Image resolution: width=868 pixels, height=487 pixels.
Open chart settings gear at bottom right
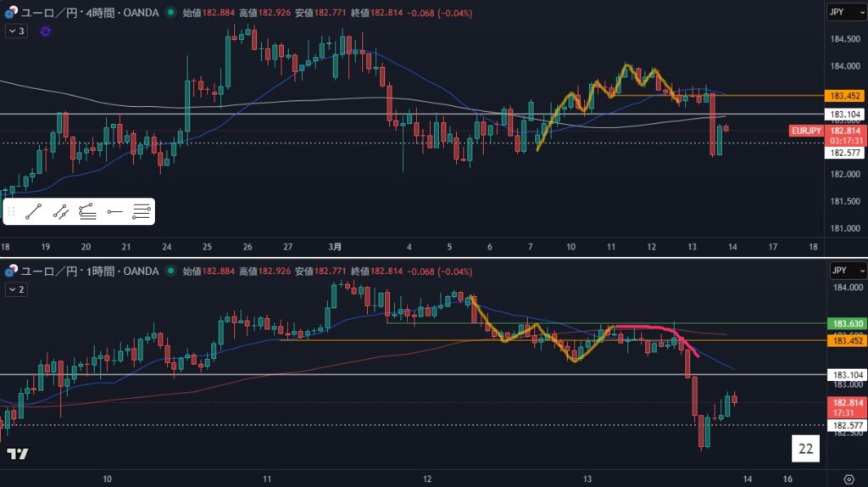(x=849, y=479)
